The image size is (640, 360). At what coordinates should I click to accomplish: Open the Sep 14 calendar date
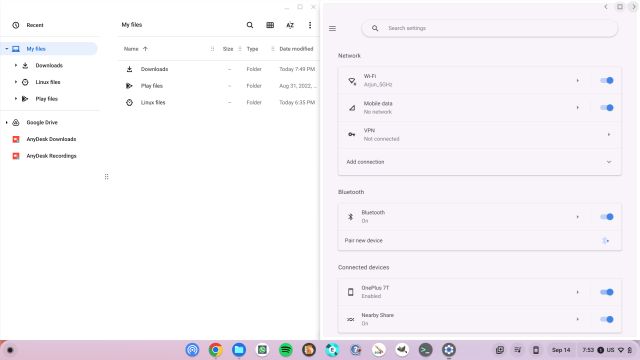click(x=561, y=350)
